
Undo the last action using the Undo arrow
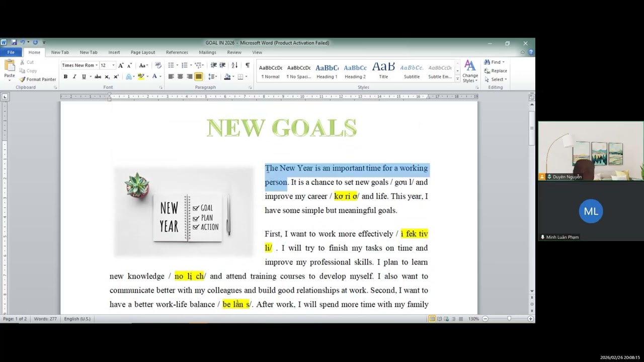tap(22, 43)
